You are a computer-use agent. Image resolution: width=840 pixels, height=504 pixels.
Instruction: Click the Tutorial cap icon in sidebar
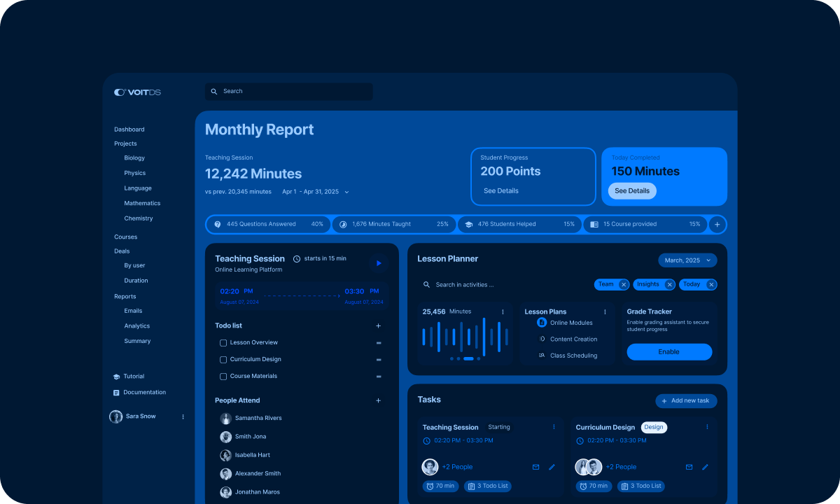pyautogui.click(x=117, y=377)
